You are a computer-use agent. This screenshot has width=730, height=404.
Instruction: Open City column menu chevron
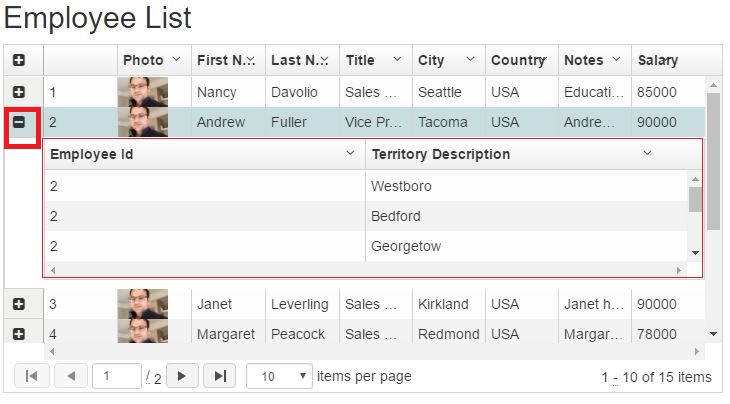coord(470,60)
